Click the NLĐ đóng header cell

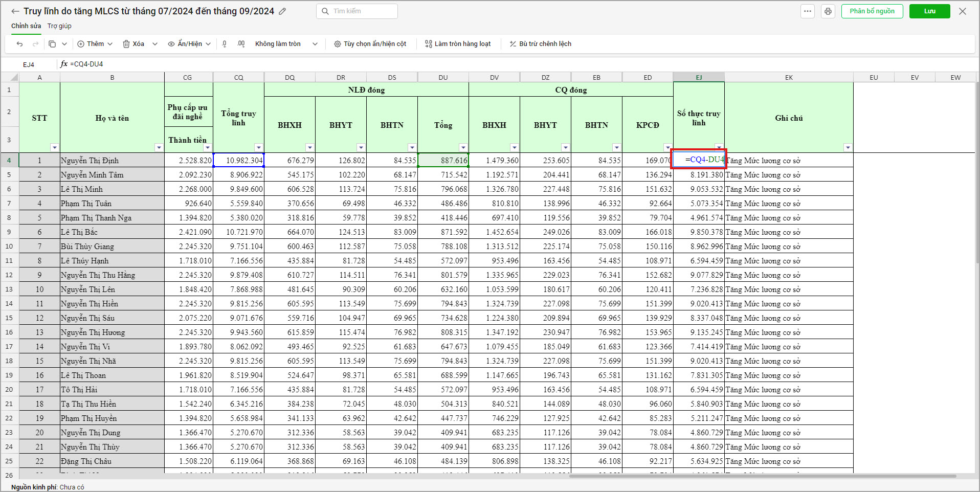(x=367, y=90)
